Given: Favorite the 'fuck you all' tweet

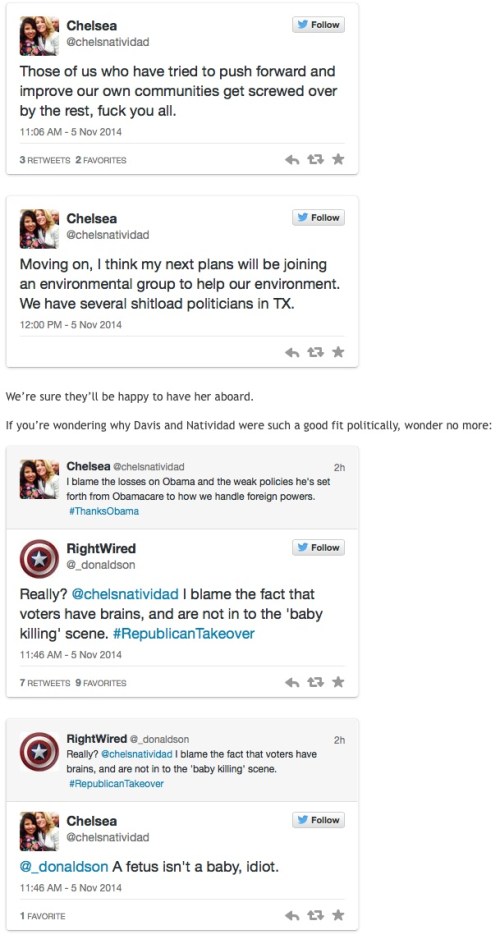Looking at the screenshot, I should point(338,159).
